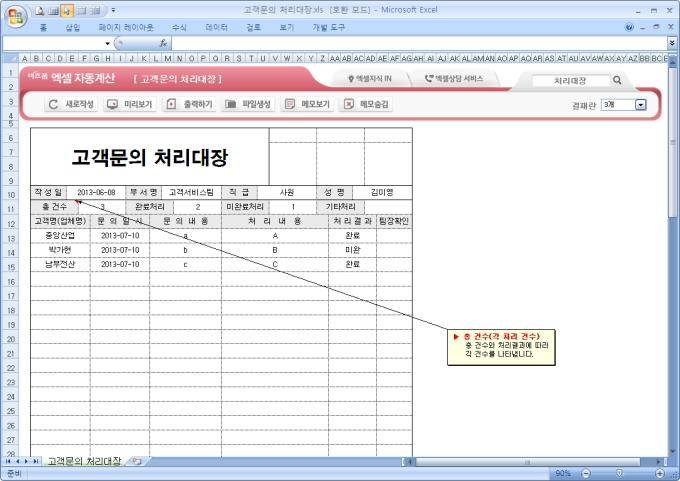Select the customer cell 박가현

point(60,250)
